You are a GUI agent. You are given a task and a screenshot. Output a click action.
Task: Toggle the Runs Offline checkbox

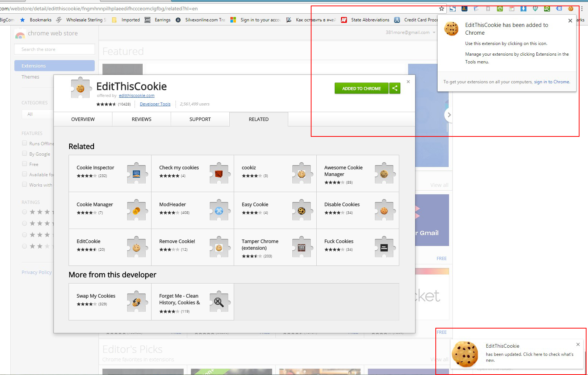click(x=24, y=143)
